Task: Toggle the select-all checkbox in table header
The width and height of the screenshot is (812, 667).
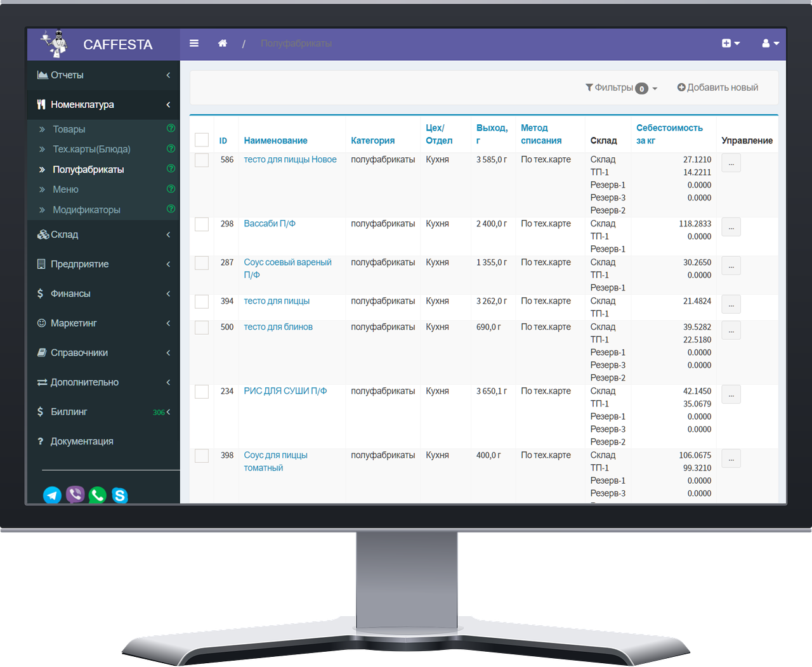Action: tap(202, 140)
